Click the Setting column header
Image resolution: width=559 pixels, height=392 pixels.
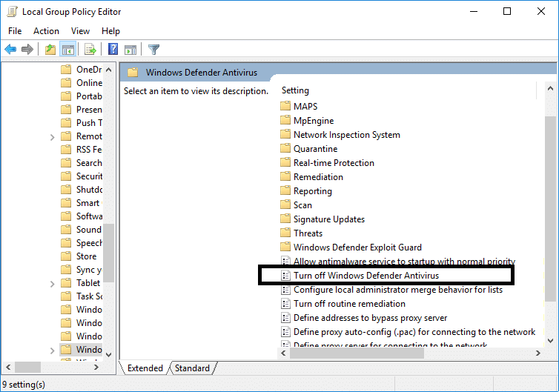[x=295, y=90]
